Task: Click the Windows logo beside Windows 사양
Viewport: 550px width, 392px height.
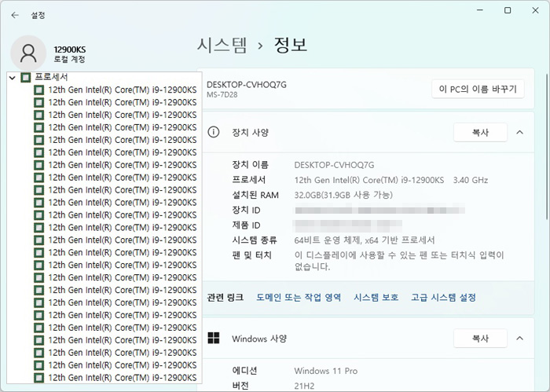Action: pyautogui.click(x=213, y=339)
